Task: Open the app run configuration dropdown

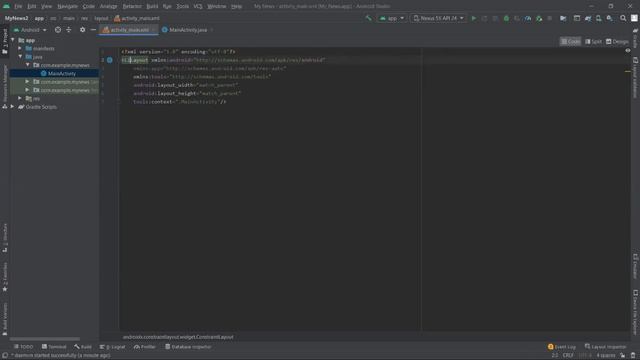Action: (x=391, y=18)
